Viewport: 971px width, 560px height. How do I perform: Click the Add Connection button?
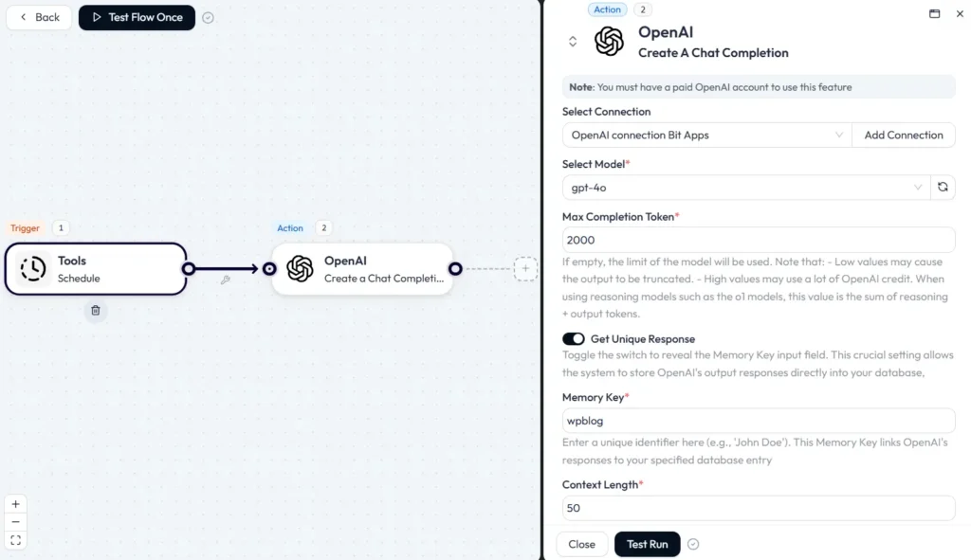pyautogui.click(x=904, y=135)
